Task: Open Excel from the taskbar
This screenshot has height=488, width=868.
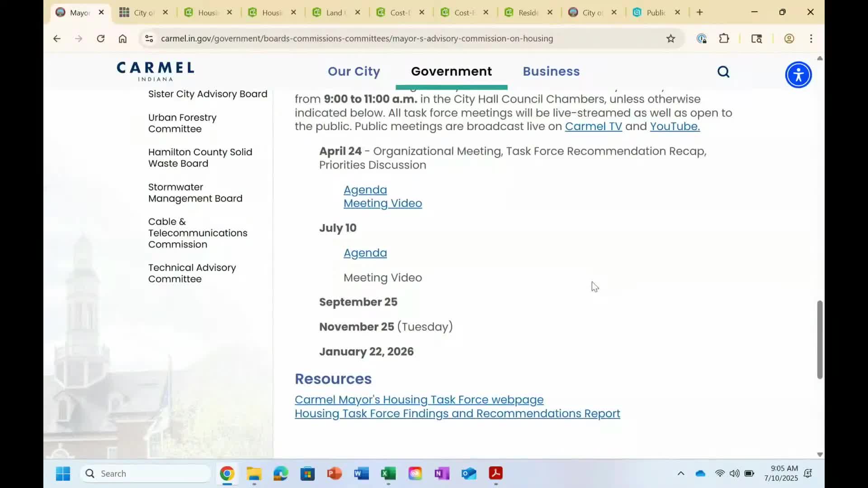Action: 388,474
